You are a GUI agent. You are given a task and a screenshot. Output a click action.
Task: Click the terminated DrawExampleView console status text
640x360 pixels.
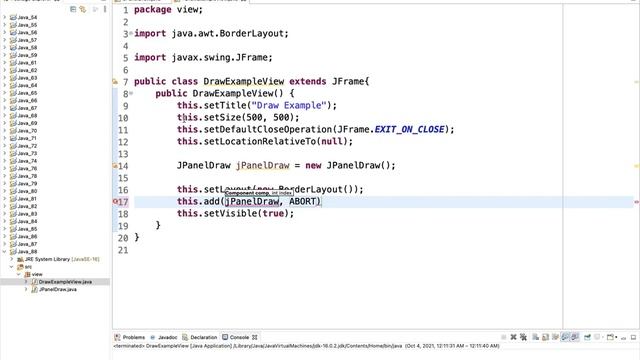306,346
